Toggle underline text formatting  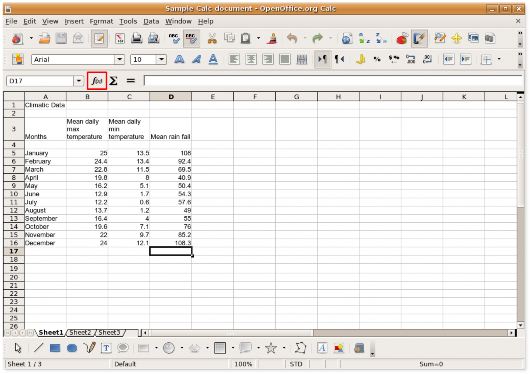213,60
